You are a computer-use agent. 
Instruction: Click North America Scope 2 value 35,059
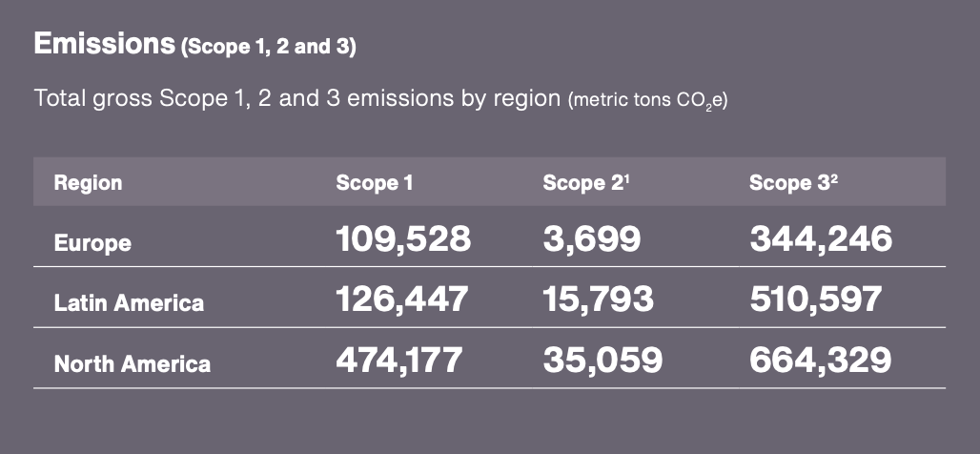tap(602, 361)
